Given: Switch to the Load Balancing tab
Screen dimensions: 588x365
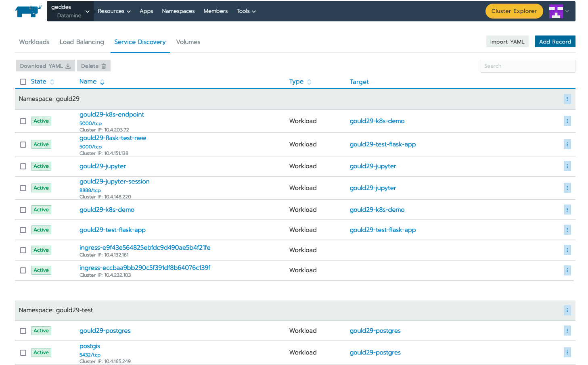Looking at the screenshot, I should click(x=82, y=42).
